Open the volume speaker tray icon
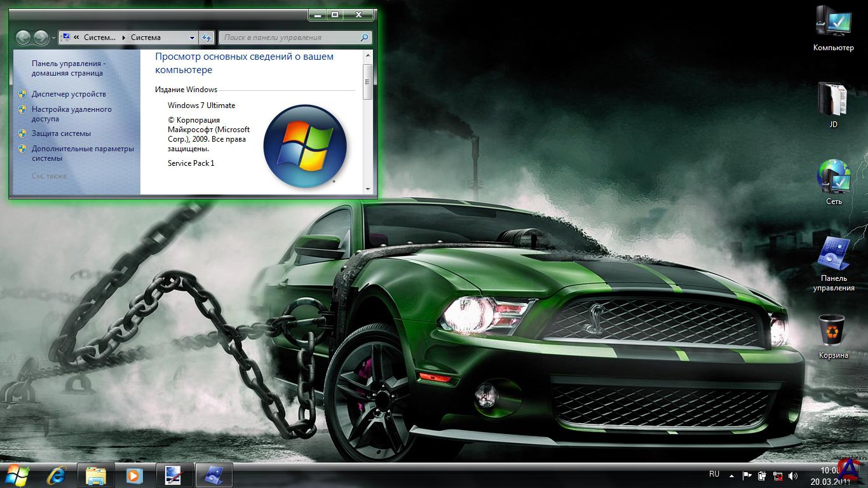This screenshot has height=488, width=868. pos(792,475)
